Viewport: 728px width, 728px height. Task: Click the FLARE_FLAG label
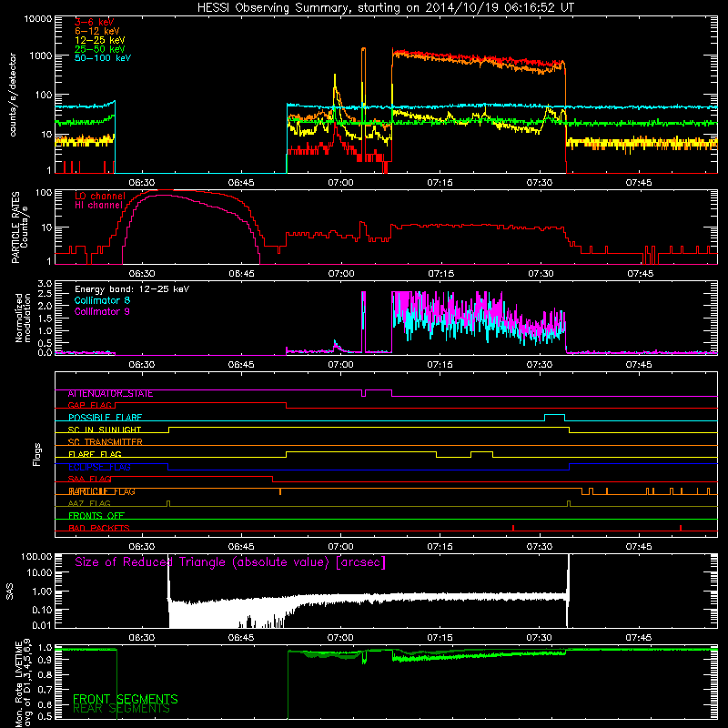coord(95,454)
